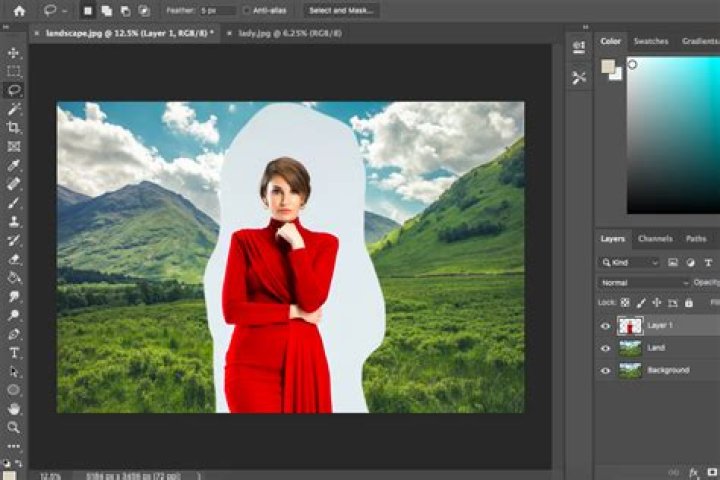Select the Crop tool
This screenshot has height=480, width=720.
pyautogui.click(x=14, y=128)
